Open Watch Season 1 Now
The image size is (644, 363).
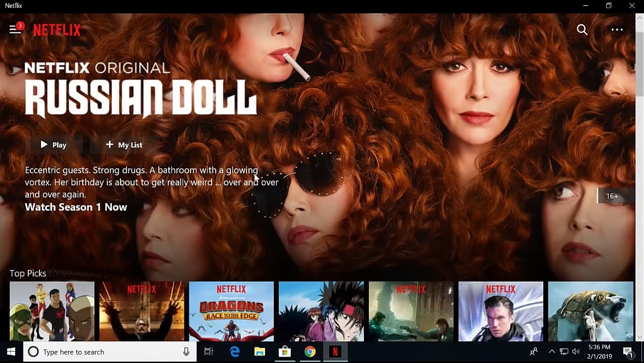click(76, 207)
